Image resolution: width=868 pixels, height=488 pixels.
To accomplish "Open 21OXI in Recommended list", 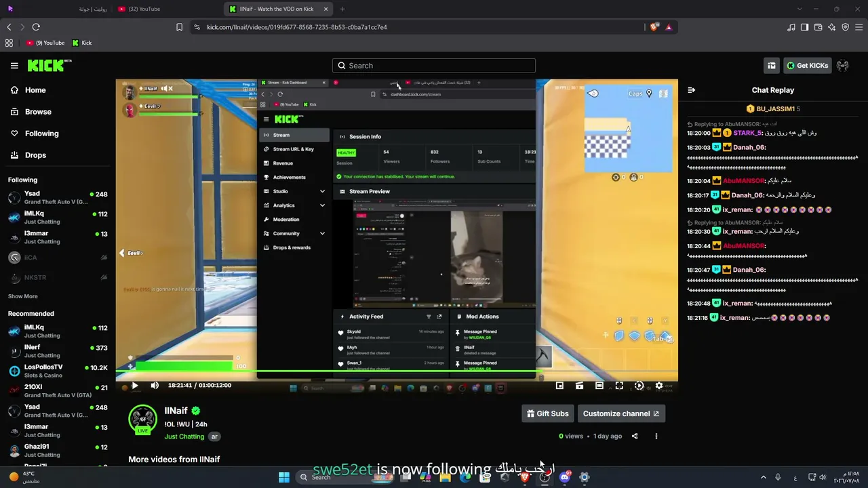I will click(x=58, y=391).
